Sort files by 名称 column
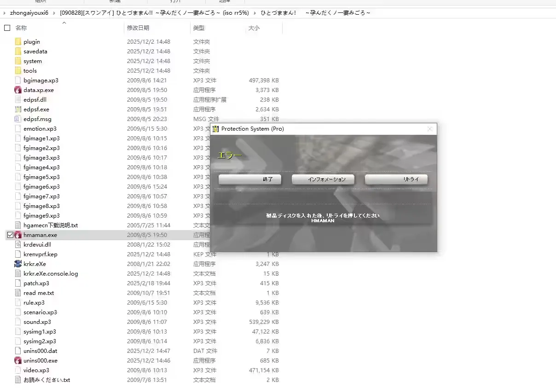556x392 pixels. coord(21,28)
